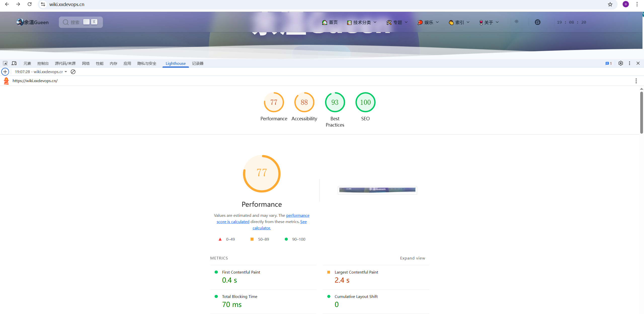Toggle Expand view for metrics
The height and width of the screenshot is (314, 644).
[412, 258]
